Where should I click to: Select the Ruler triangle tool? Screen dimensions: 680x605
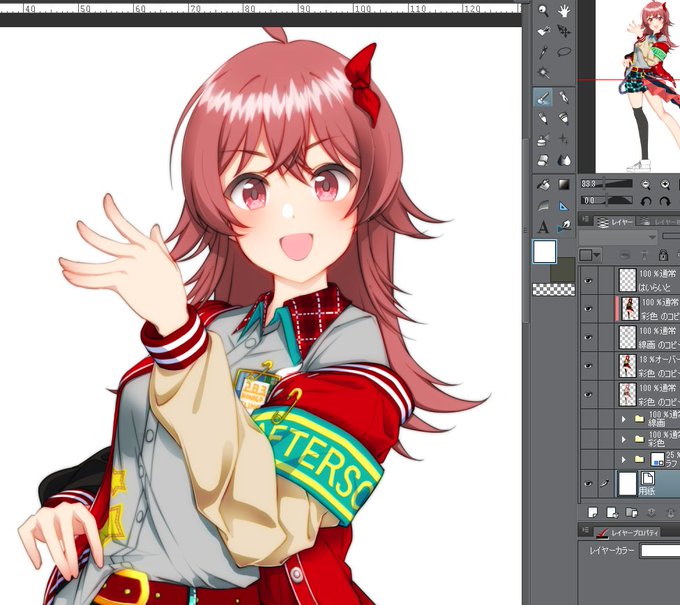564,206
